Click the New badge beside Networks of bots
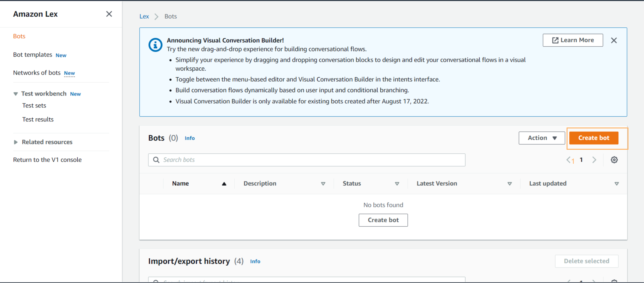Viewport: 644px width, 283px height. [69, 73]
